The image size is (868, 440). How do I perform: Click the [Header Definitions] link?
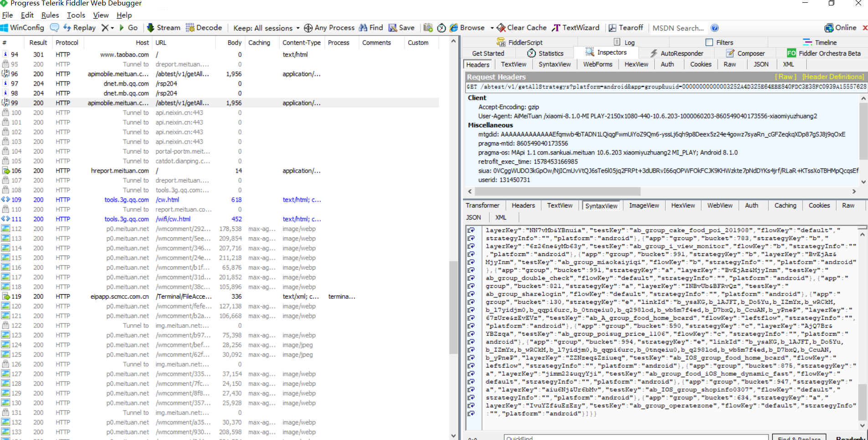(833, 77)
